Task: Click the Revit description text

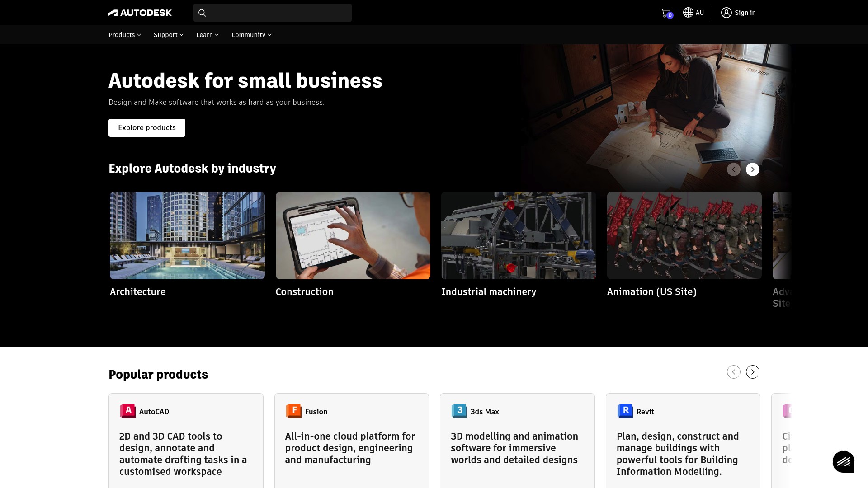Action: point(678,454)
